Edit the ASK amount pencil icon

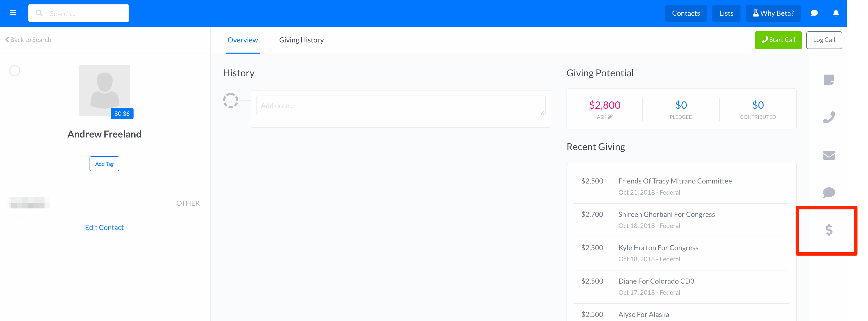point(610,117)
